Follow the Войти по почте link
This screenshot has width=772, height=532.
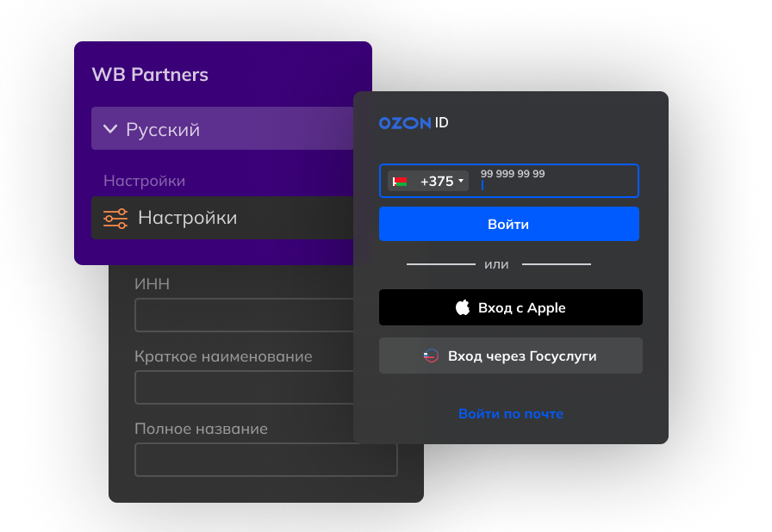(510, 414)
